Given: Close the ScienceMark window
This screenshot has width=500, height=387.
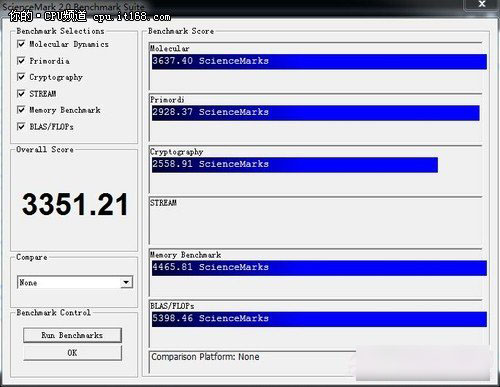Looking at the screenshot, I should (x=482, y=4).
